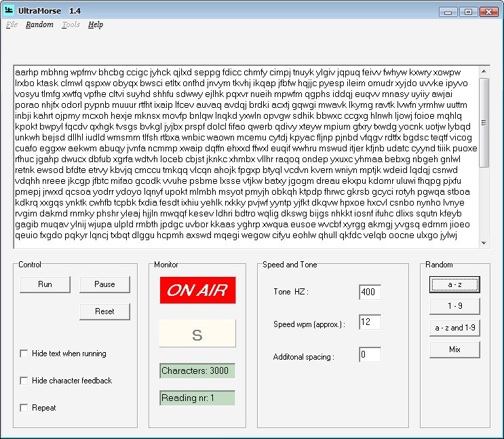Click the word 'qeuio' in the text area
The height and width of the screenshot is (439, 504).
tap(26, 235)
